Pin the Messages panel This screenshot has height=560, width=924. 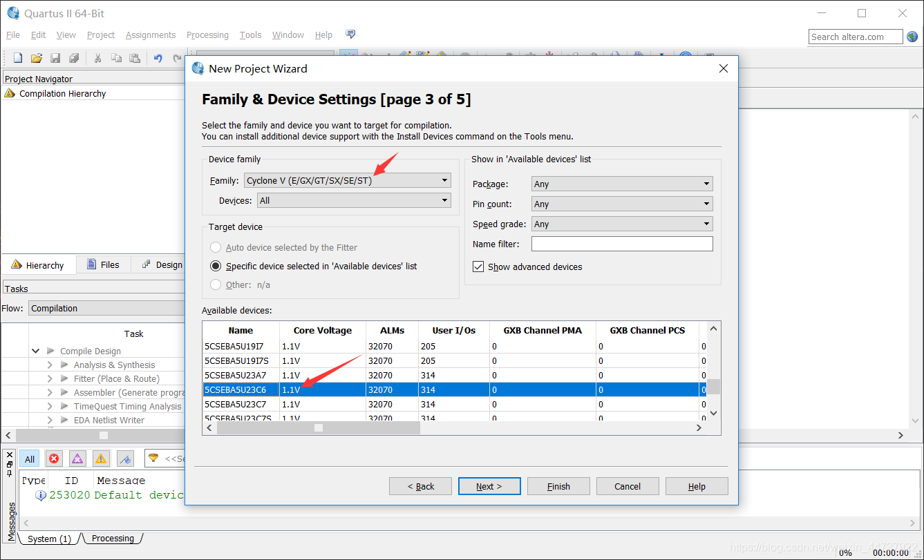pyautogui.click(x=10, y=474)
